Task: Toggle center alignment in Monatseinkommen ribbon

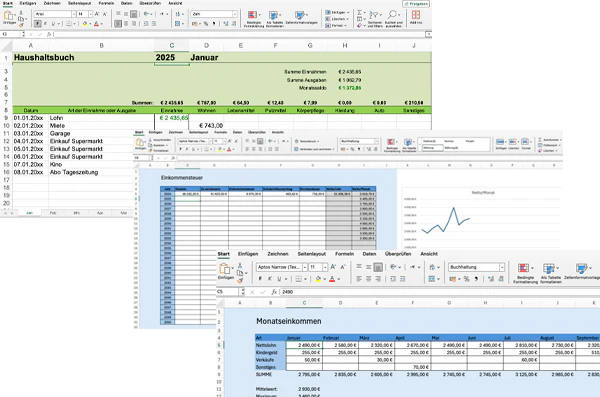Action: pos(368,279)
